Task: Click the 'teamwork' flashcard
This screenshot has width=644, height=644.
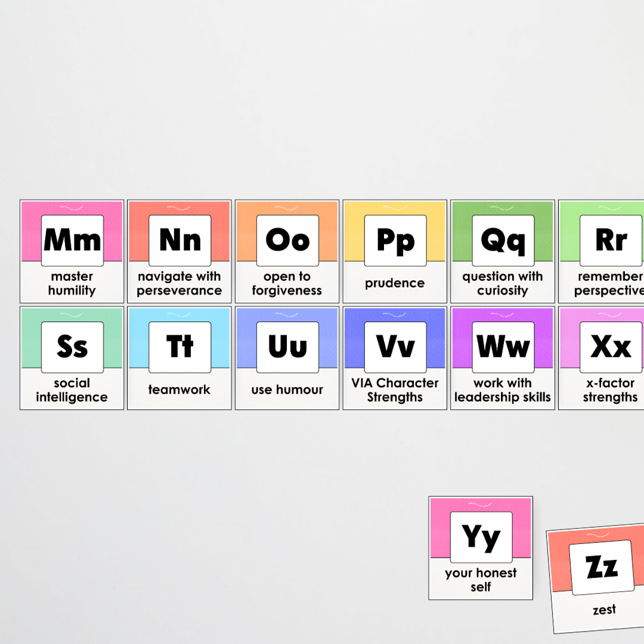Action: click(179, 358)
